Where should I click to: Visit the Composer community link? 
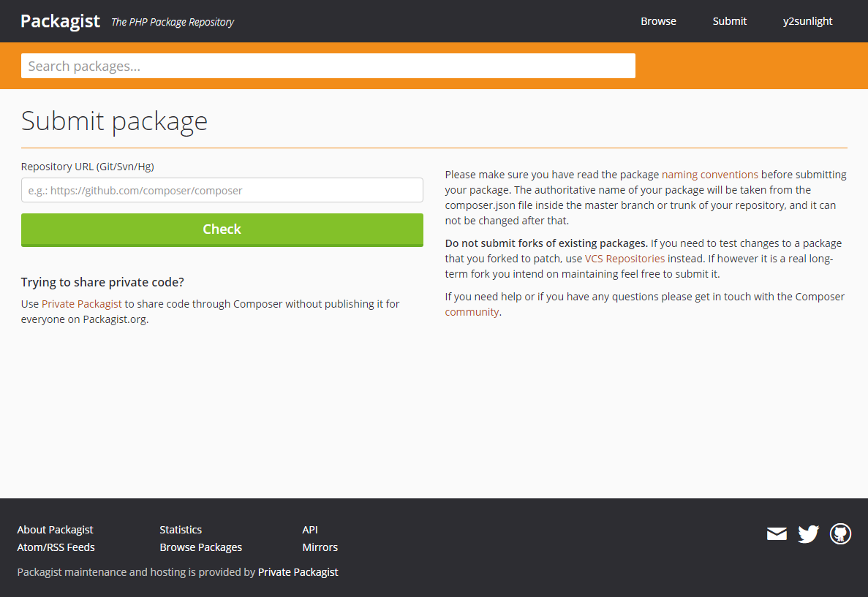coord(472,312)
